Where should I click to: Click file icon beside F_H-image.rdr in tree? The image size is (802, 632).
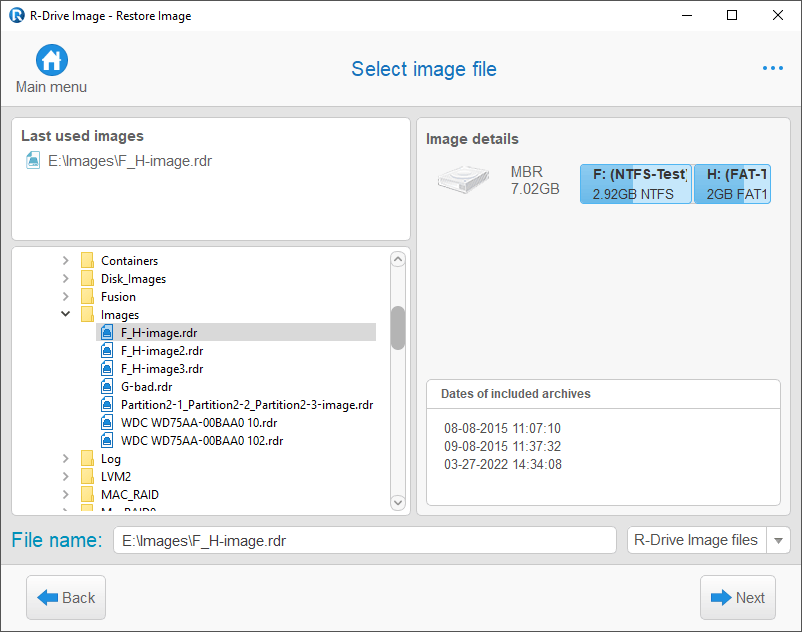[107, 332]
